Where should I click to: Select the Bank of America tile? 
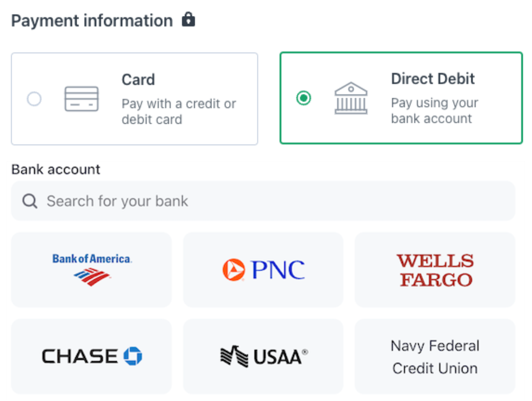tap(92, 269)
